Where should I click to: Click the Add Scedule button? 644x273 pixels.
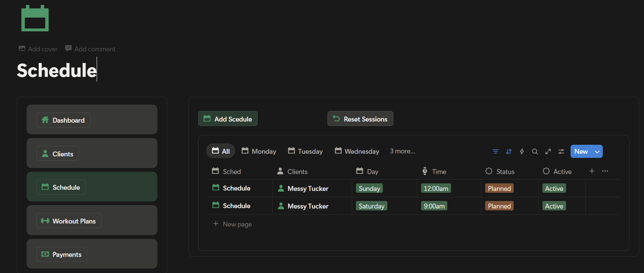pyautogui.click(x=228, y=119)
